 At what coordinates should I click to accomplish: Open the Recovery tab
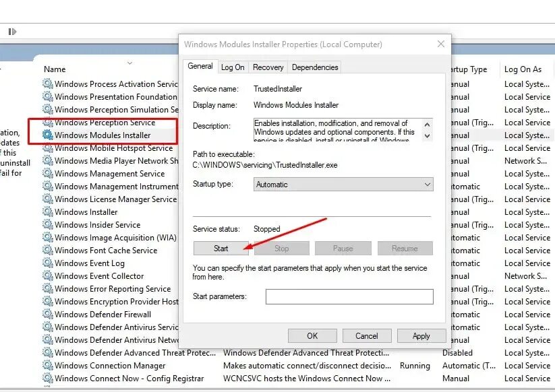coord(268,67)
